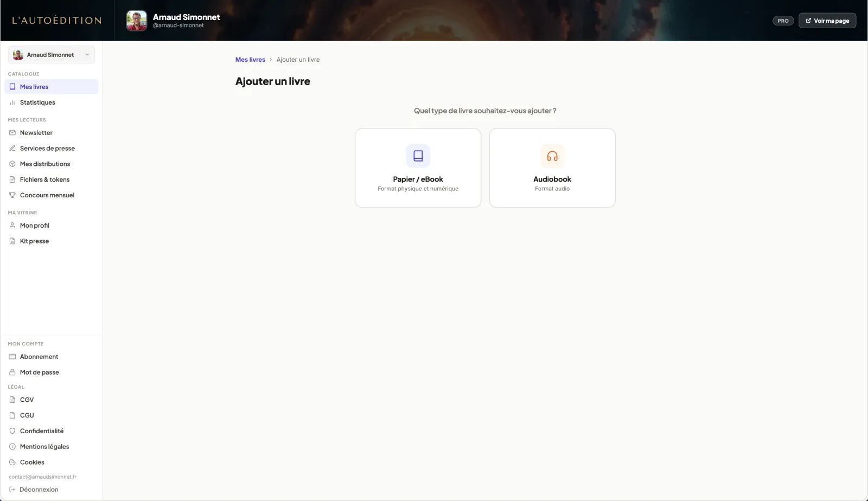
Task: Choose the Audiobook book type
Action: (x=552, y=168)
